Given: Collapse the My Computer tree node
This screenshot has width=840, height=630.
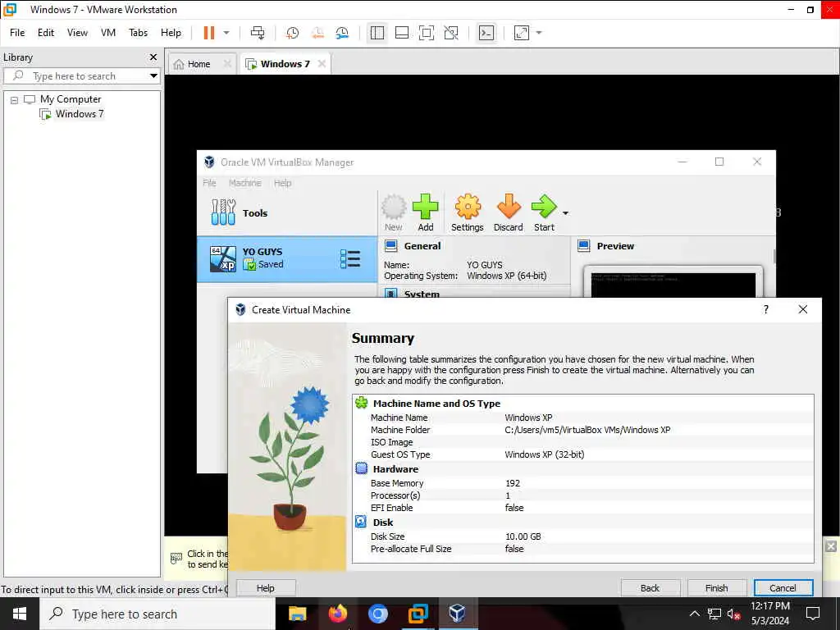Looking at the screenshot, I should click(15, 99).
